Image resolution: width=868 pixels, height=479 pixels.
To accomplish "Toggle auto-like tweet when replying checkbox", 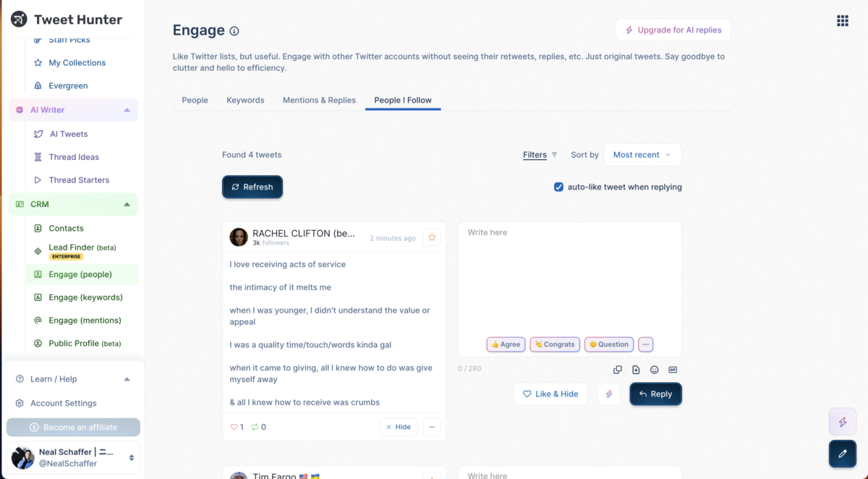I will (x=558, y=187).
